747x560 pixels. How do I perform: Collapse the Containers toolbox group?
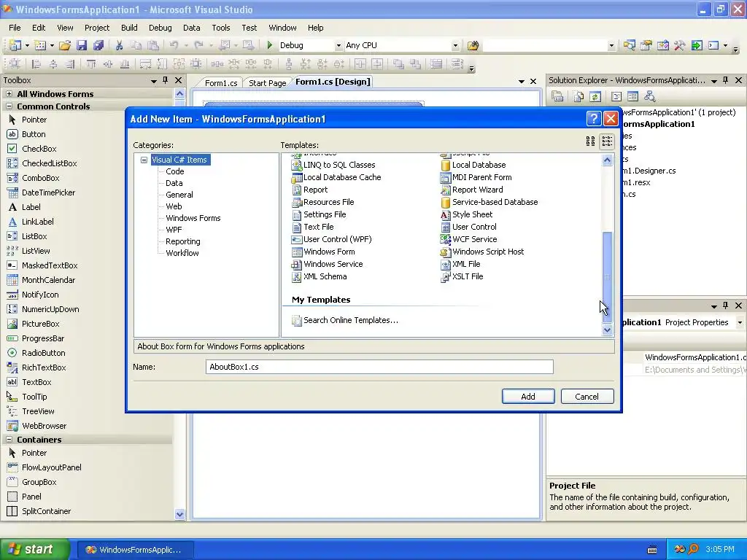coord(9,440)
